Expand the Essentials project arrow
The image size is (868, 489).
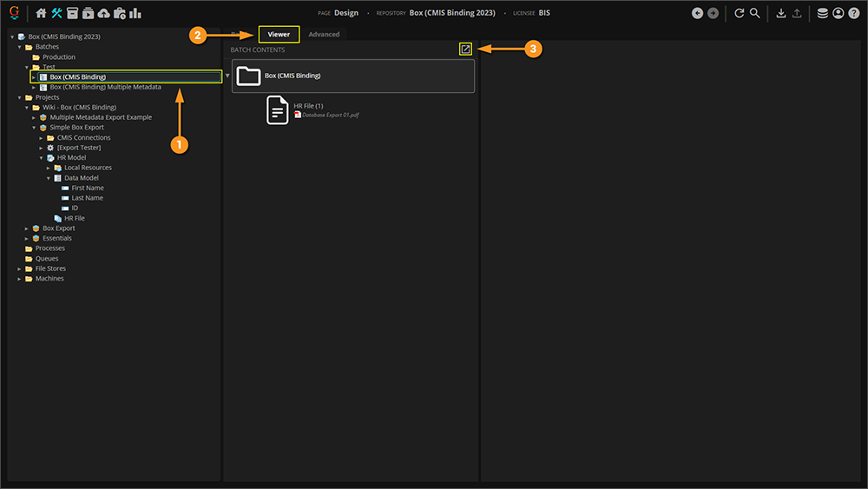(x=27, y=238)
